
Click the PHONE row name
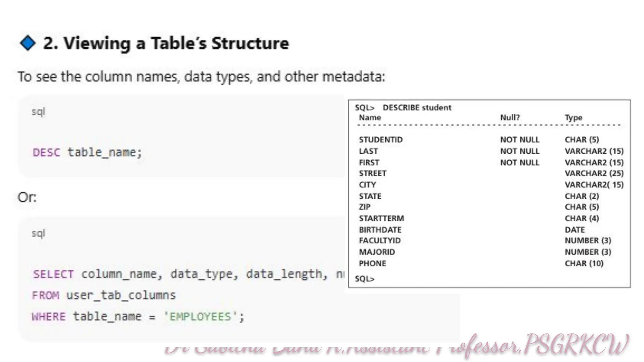[x=372, y=263]
